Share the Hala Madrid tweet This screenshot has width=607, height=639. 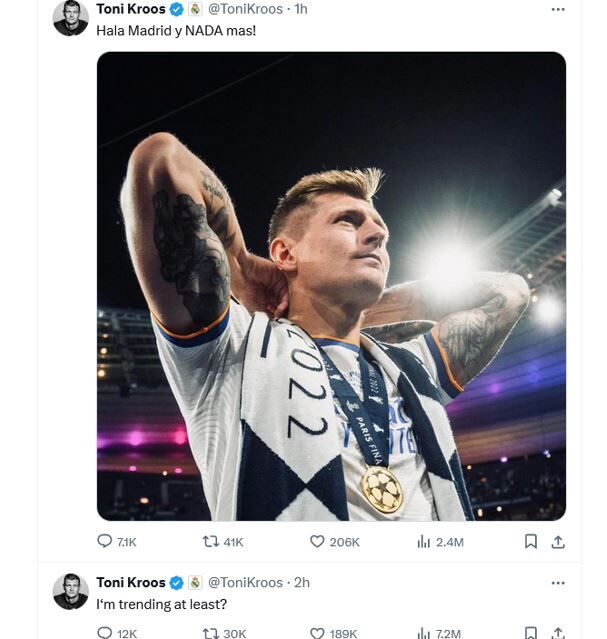(x=558, y=541)
